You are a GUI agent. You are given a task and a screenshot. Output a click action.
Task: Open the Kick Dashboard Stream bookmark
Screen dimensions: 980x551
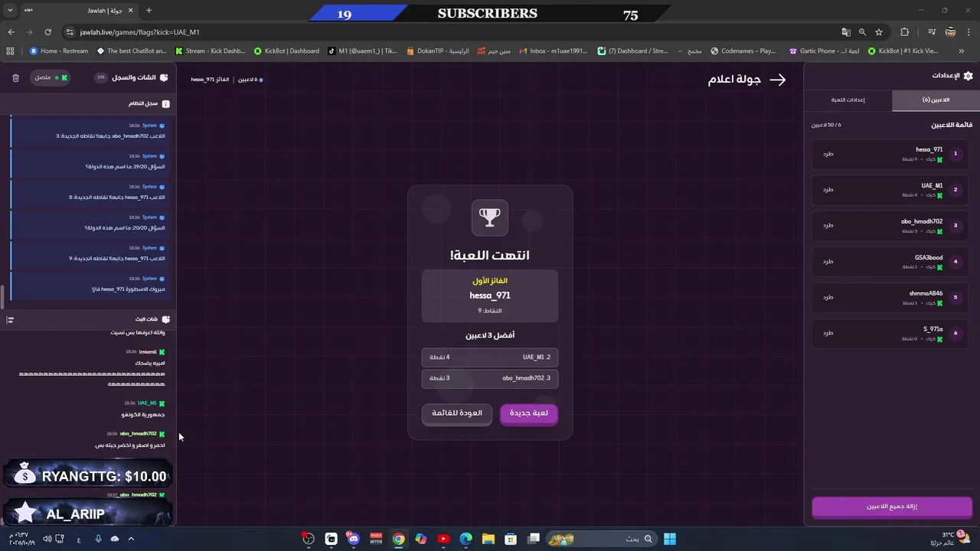211,51
